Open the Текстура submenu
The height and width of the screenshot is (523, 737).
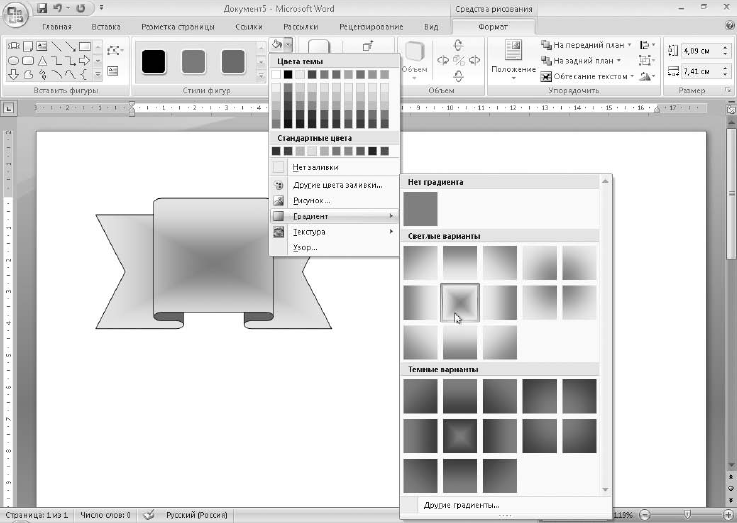(x=334, y=232)
